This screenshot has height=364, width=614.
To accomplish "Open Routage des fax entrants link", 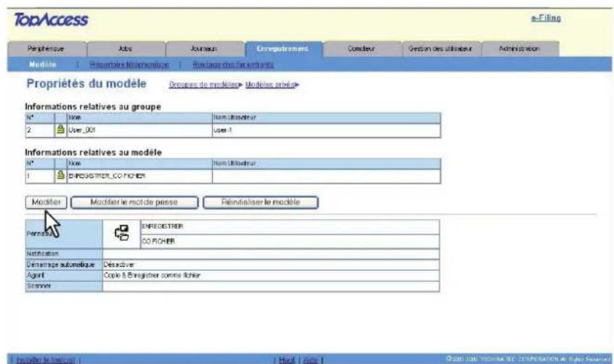I will coord(233,64).
